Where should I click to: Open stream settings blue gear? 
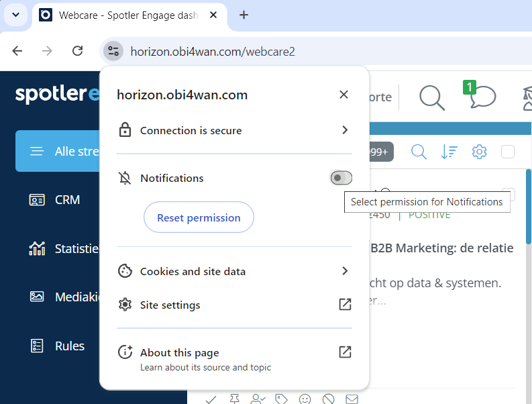tap(479, 152)
